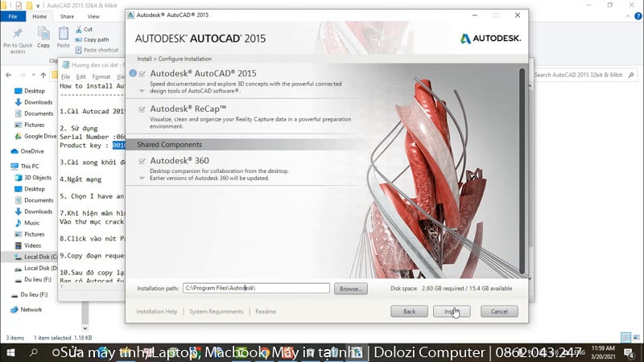Select Local Disk (C:) in navigation pane

36,257
